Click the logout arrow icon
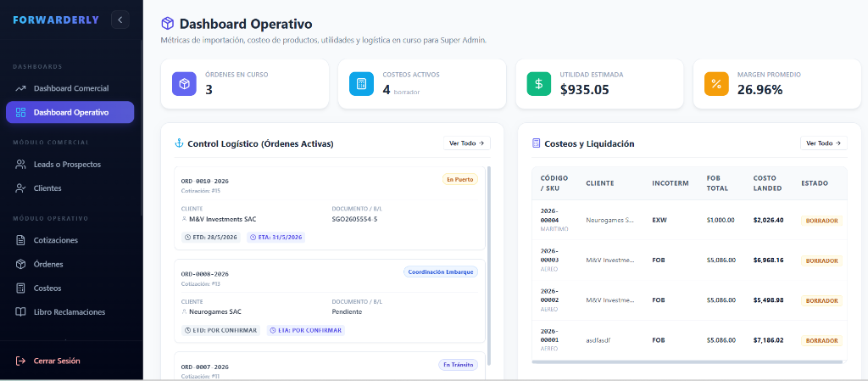Image resolution: width=868 pixels, height=381 pixels. (20, 361)
